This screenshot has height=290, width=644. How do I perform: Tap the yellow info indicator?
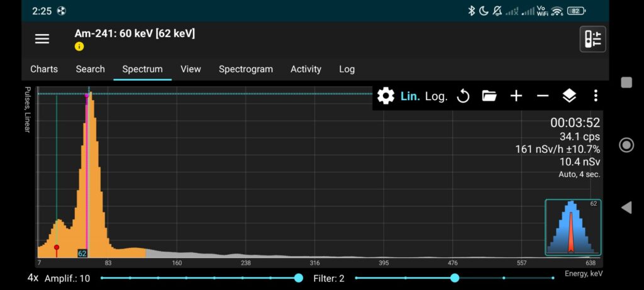[79, 47]
